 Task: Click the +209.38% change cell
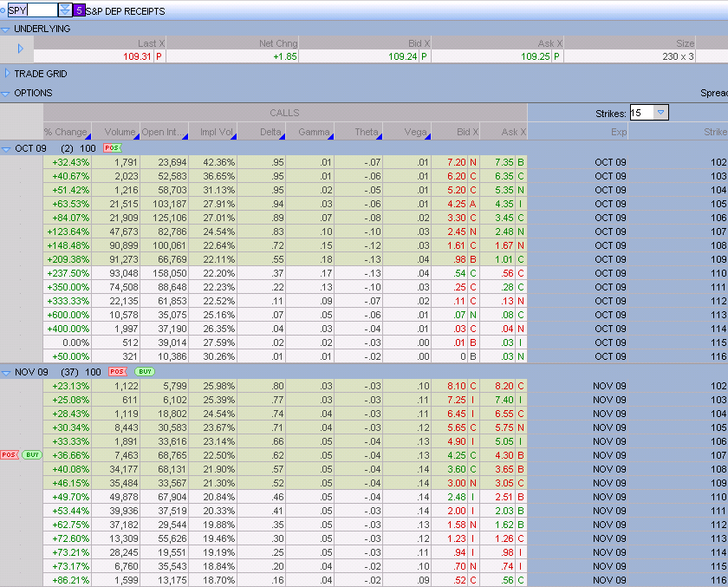pos(68,259)
